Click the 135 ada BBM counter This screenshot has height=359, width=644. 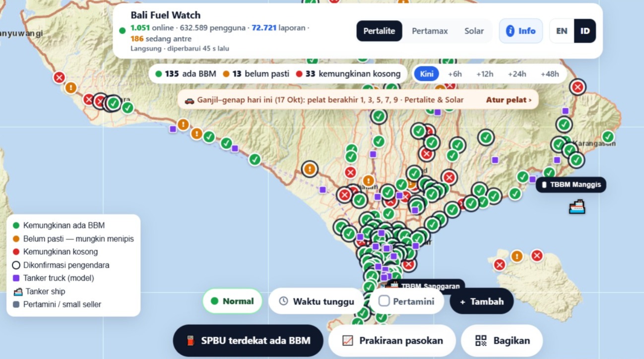pyautogui.click(x=186, y=74)
